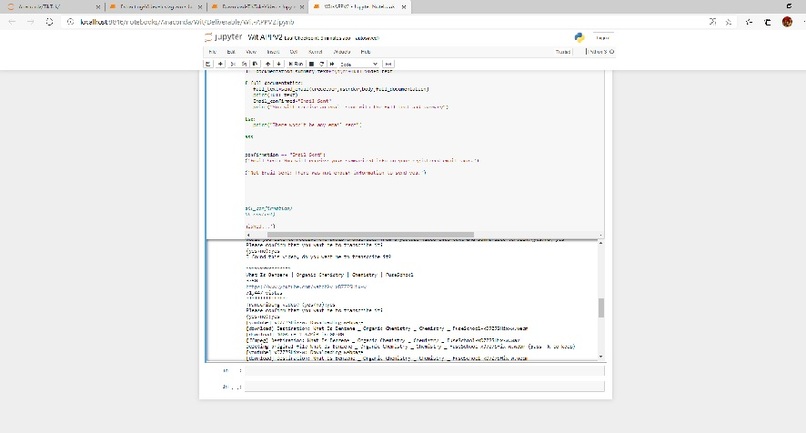806x433 pixels.
Task: Close the second browser tab
Action: point(199,7)
